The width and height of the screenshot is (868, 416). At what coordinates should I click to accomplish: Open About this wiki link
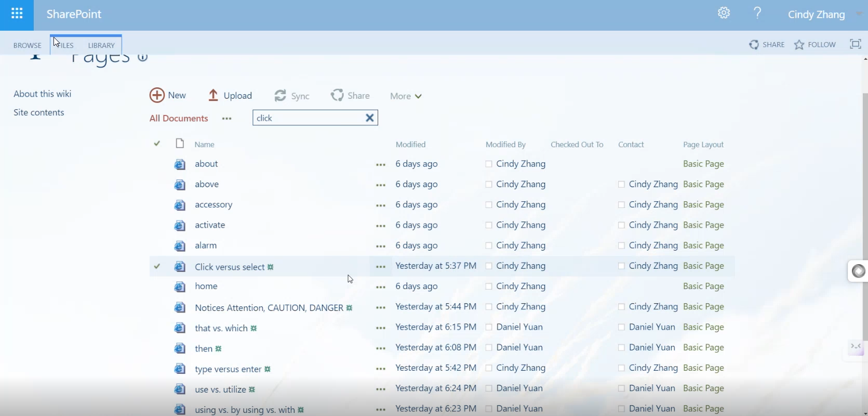click(43, 94)
